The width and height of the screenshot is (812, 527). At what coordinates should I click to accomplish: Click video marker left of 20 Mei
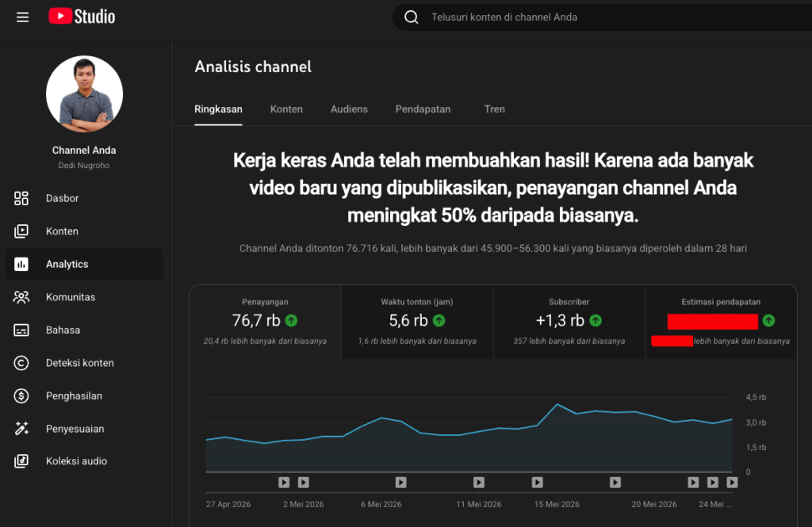(x=615, y=483)
